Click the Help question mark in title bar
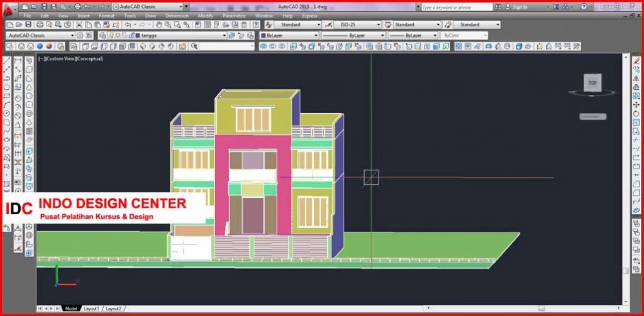644x316 pixels. (584, 7)
